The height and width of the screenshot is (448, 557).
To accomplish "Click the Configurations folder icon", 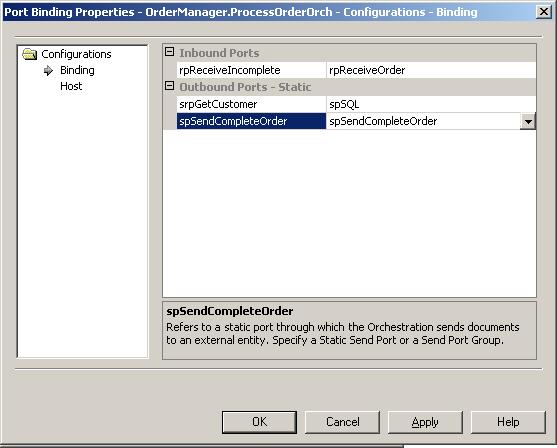I will 29,54.
